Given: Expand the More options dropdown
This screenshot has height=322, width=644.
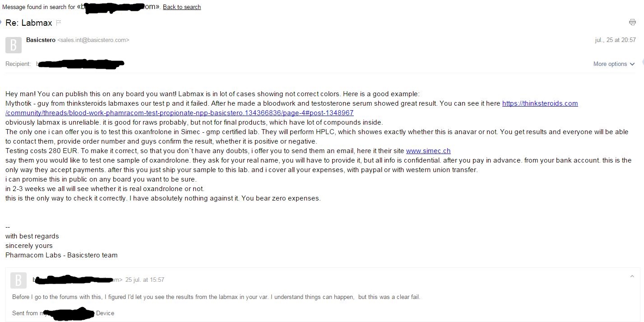Looking at the screenshot, I should (x=614, y=64).
